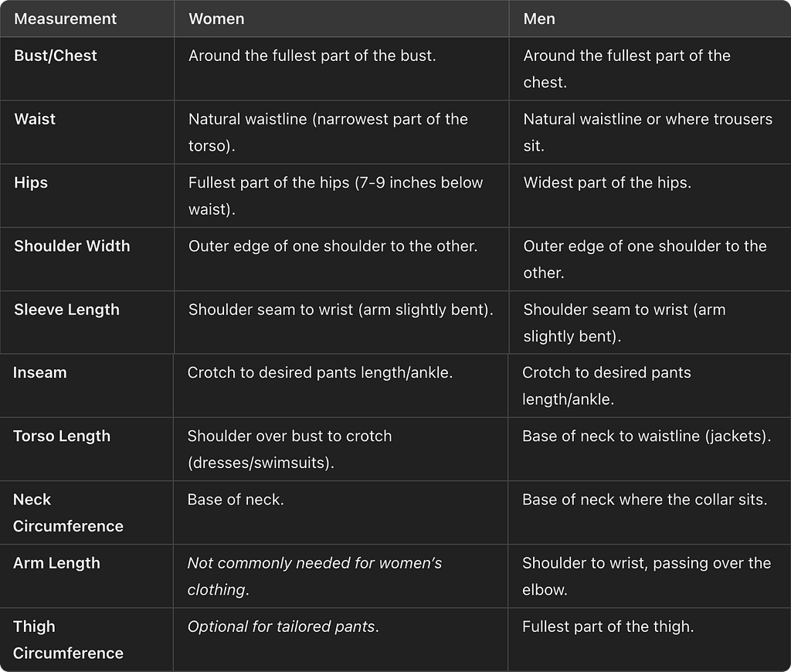Select the Sleeve Length row label
791x672 pixels.
[x=66, y=310]
